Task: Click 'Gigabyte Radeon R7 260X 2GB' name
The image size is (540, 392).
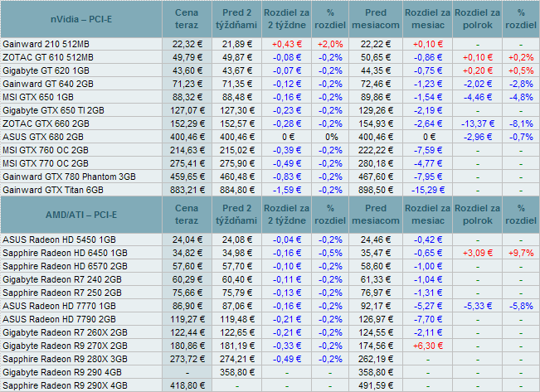Action: [x=65, y=332]
